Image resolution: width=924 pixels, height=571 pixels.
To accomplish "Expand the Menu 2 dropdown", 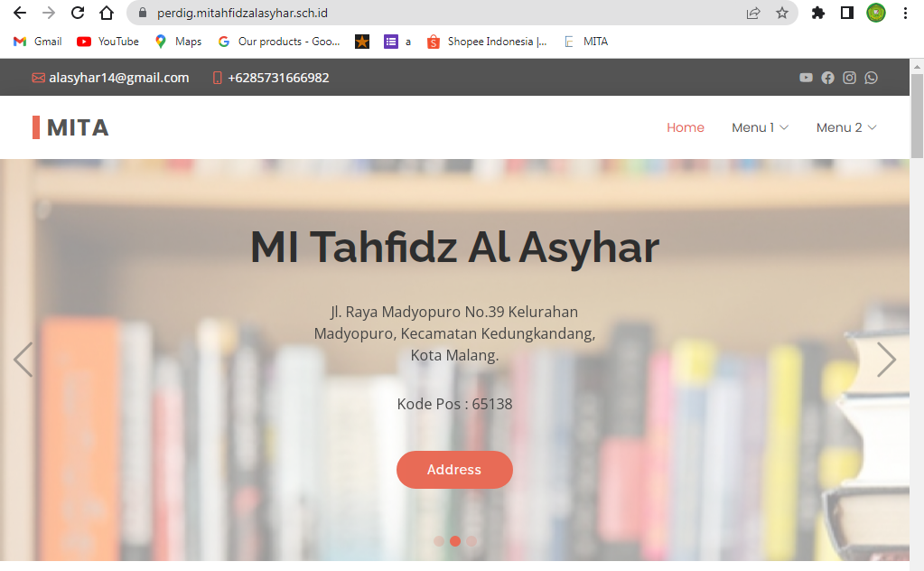I will pyautogui.click(x=846, y=128).
